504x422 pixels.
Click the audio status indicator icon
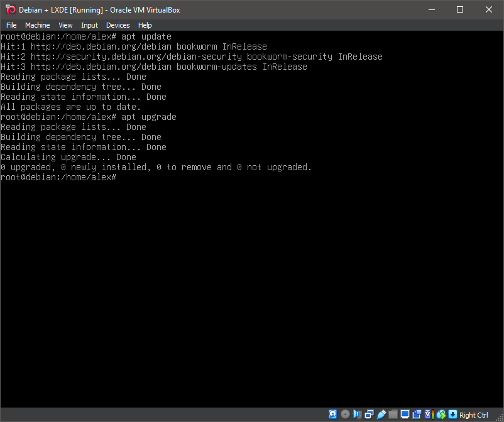point(357,414)
